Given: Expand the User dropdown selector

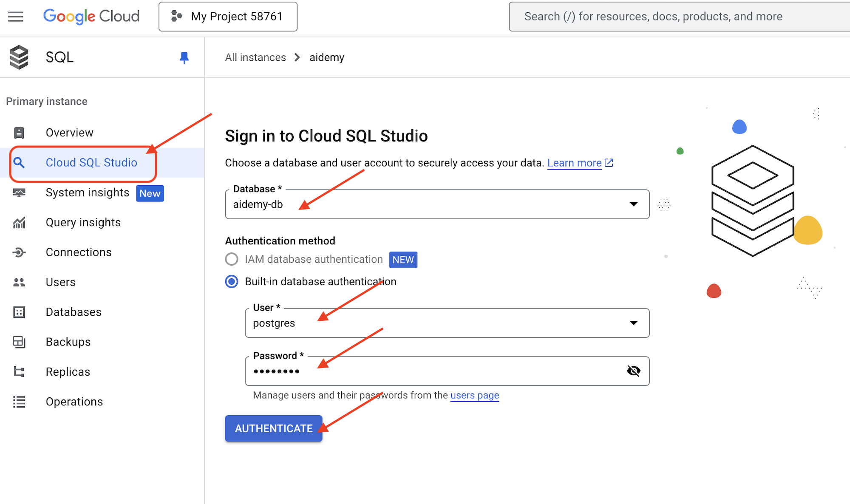Looking at the screenshot, I should click(633, 323).
